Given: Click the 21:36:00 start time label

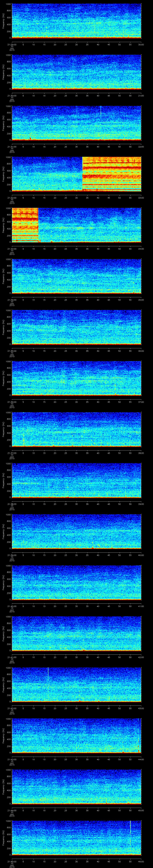Looking at the screenshot, I should [x=12, y=402].
